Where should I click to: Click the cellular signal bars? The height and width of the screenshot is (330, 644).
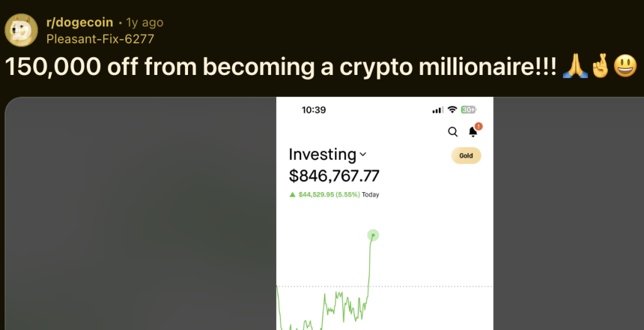[x=438, y=110]
